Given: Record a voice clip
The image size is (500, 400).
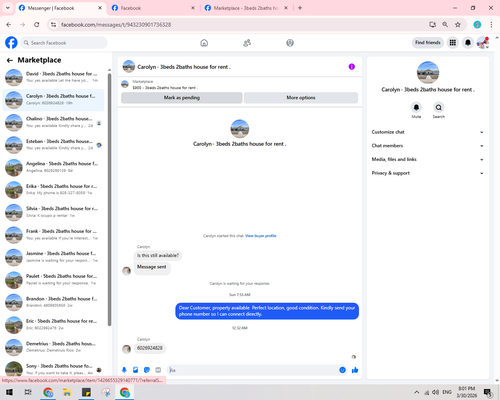Looking at the screenshot, I should coord(124,370).
